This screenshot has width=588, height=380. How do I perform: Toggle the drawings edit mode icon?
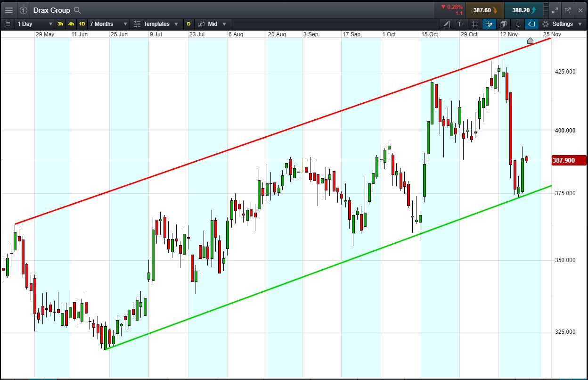tap(489, 24)
